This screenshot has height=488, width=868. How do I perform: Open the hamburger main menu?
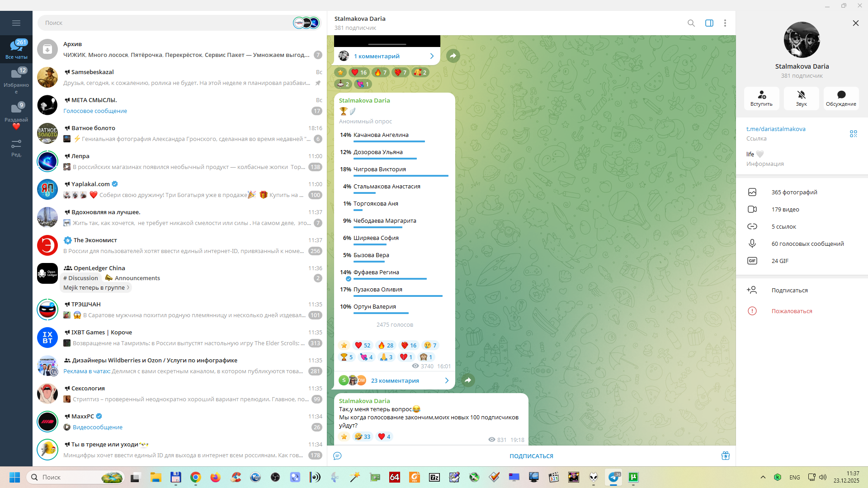(16, 23)
